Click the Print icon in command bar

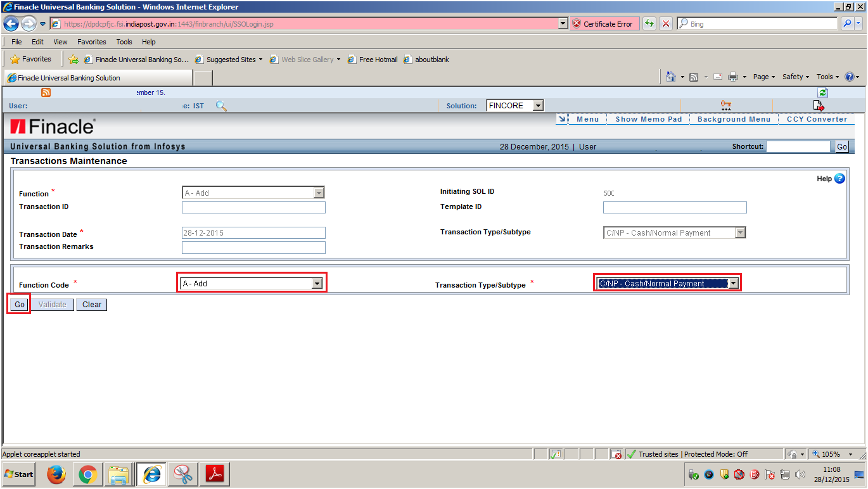pos(733,77)
